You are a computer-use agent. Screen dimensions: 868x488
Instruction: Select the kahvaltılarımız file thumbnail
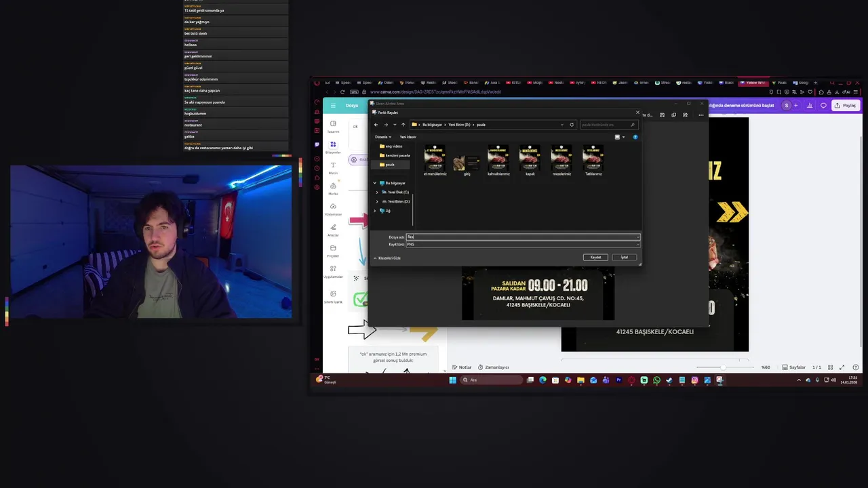click(x=498, y=161)
